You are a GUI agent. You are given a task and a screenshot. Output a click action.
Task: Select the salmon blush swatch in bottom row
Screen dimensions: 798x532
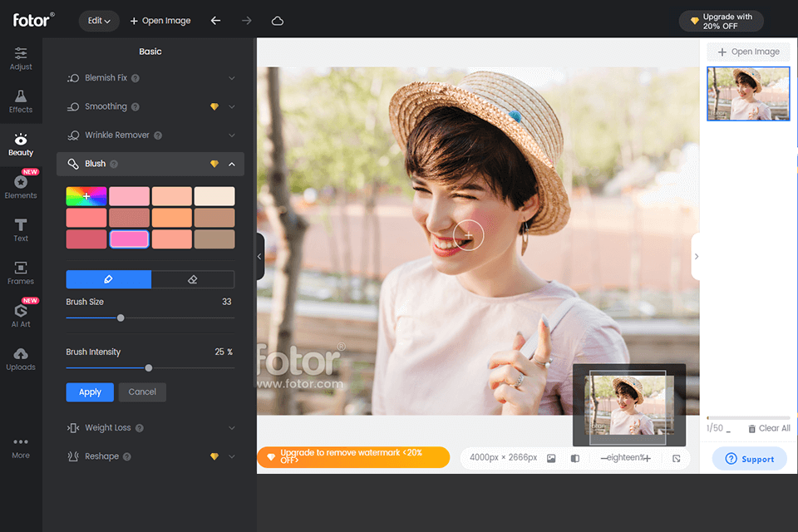click(x=172, y=239)
